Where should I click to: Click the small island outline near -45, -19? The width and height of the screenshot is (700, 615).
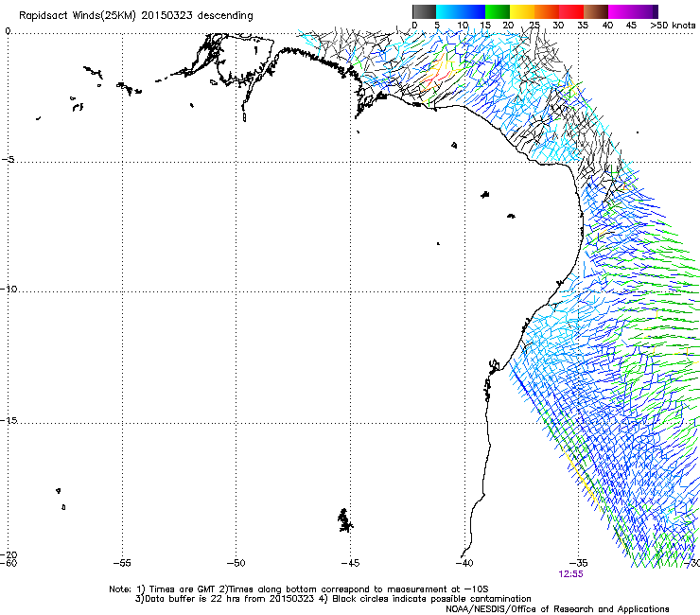pyautogui.click(x=344, y=520)
